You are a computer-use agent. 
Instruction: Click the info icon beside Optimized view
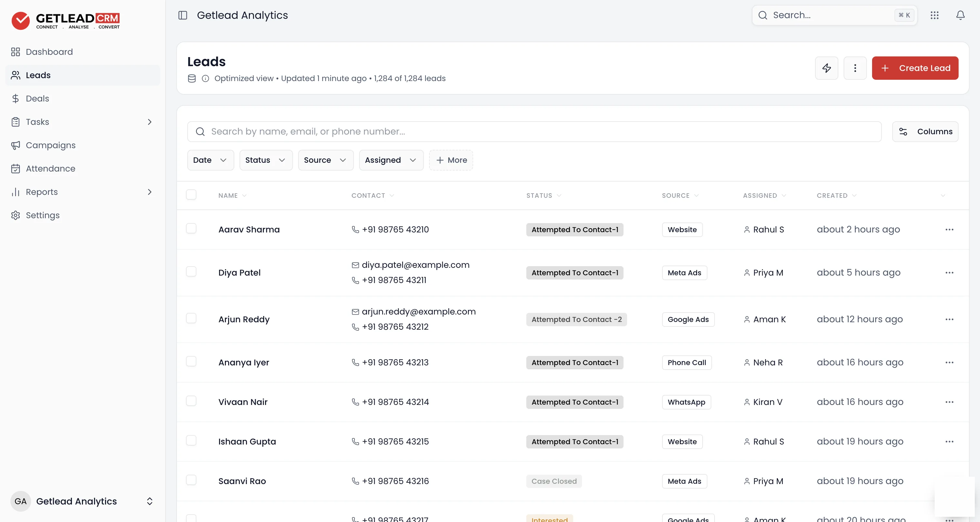pyautogui.click(x=205, y=78)
